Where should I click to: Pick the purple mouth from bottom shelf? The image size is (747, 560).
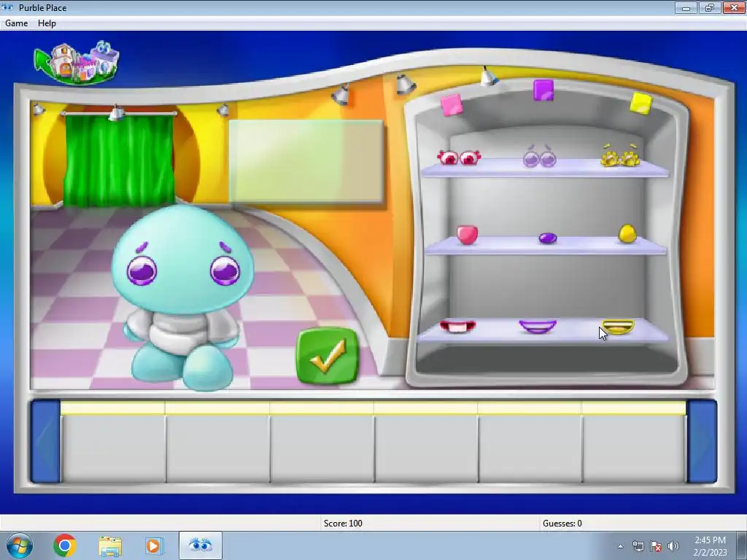pyautogui.click(x=538, y=326)
